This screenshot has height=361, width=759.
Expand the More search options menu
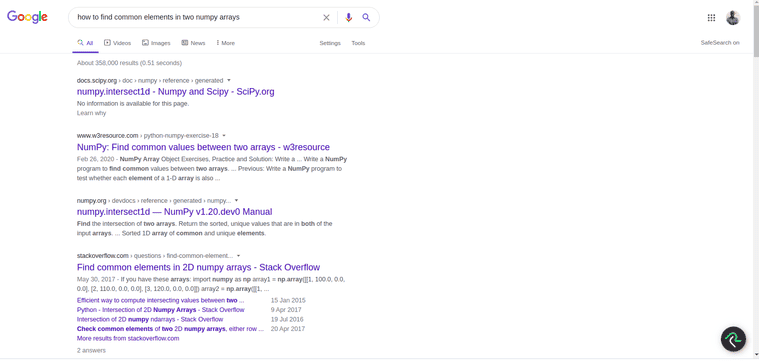click(x=226, y=43)
